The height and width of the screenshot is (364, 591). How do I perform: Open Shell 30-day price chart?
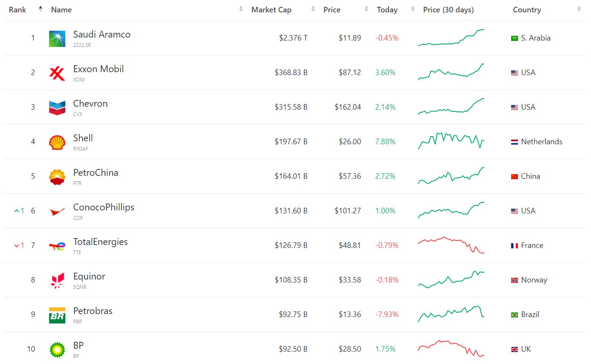point(451,141)
